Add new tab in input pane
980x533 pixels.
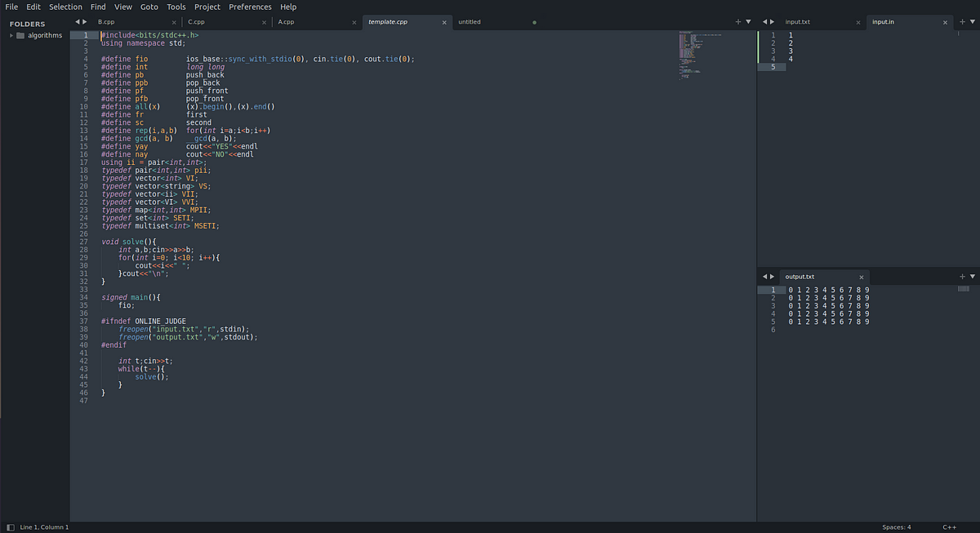pos(962,22)
